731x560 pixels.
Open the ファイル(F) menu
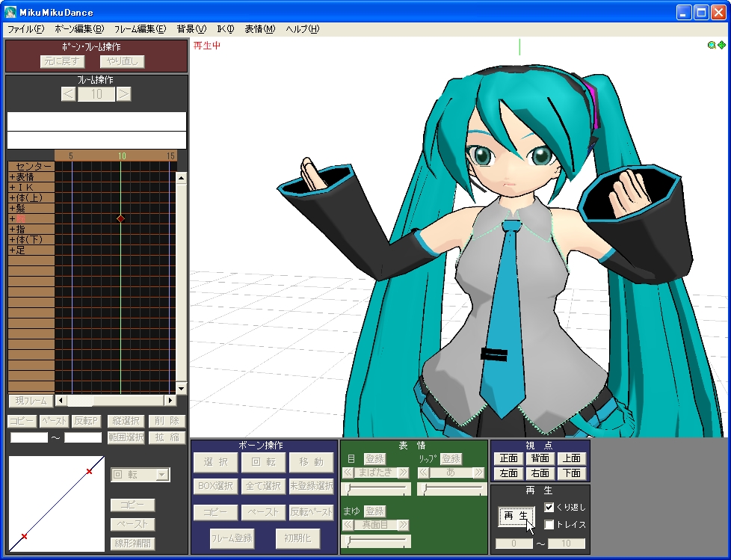[25, 29]
